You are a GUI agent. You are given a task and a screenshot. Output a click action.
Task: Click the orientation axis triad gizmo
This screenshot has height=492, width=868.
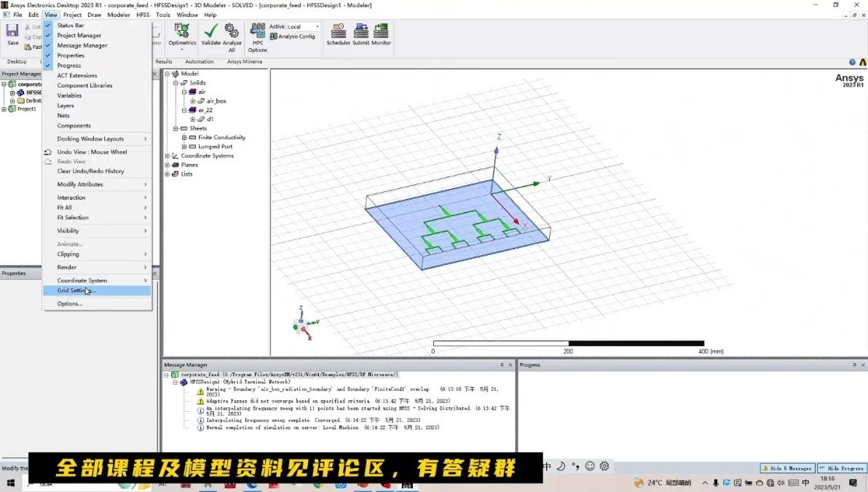coord(305,324)
